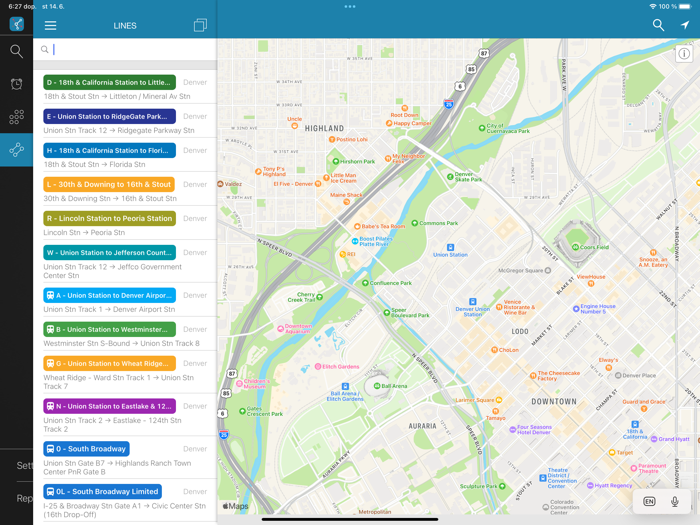Center map on current location arrow
The width and height of the screenshot is (700, 525).
(x=685, y=25)
